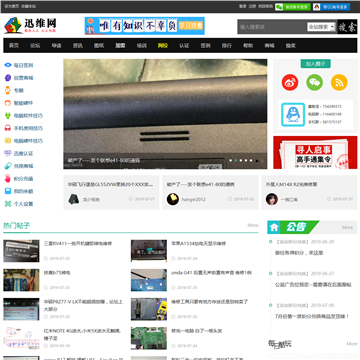This screenshot has width=360, height=360.
Task: Click More link beside 热门帖子
Action: tap(253, 225)
